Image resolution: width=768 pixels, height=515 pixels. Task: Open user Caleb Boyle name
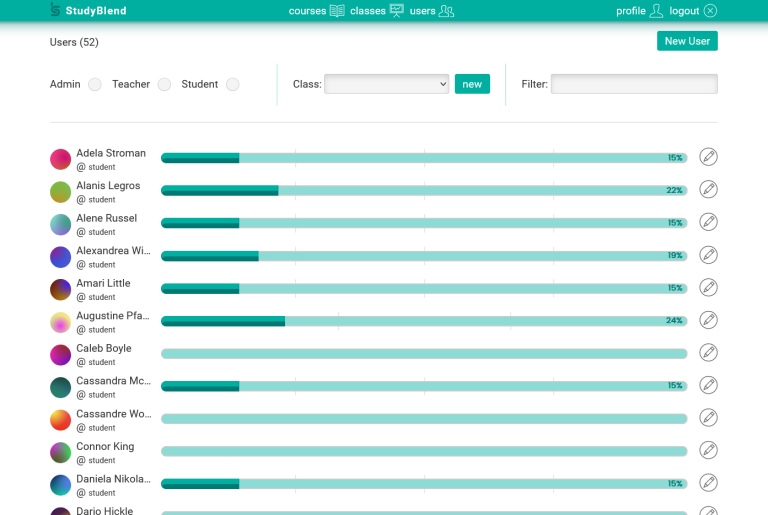pos(104,348)
